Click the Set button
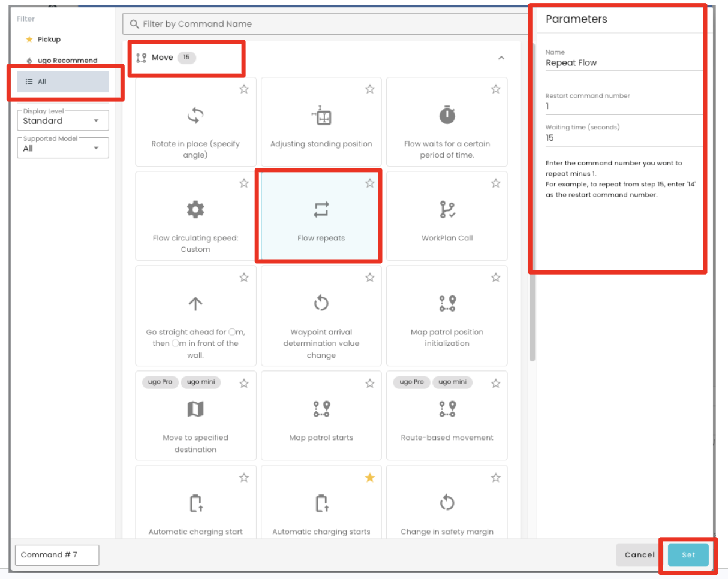Screen dimensions: 728x579 pos(688,555)
